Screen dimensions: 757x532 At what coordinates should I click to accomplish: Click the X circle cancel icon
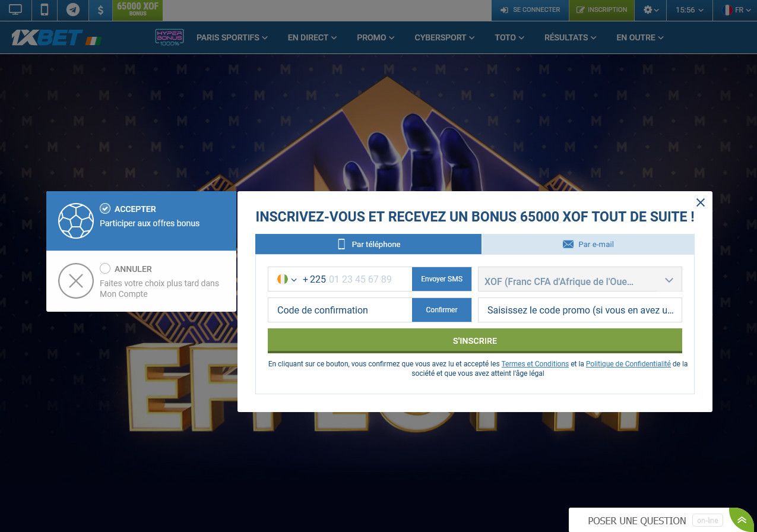click(76, 281)
